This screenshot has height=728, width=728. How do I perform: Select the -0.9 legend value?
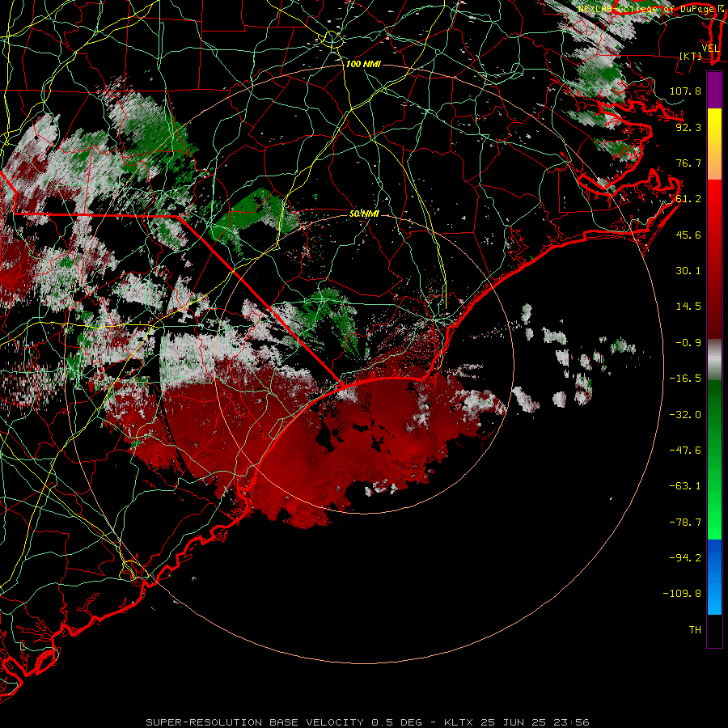pos(688,343)
